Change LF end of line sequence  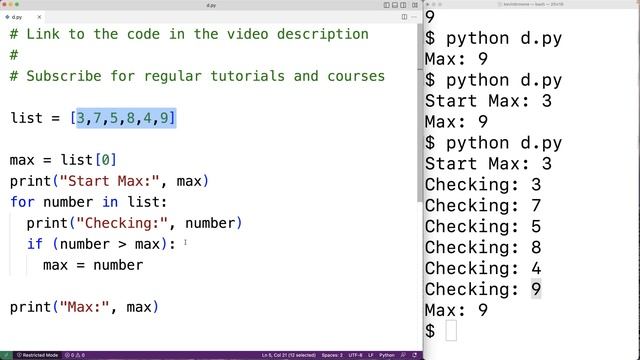click(x=371, y=355)
